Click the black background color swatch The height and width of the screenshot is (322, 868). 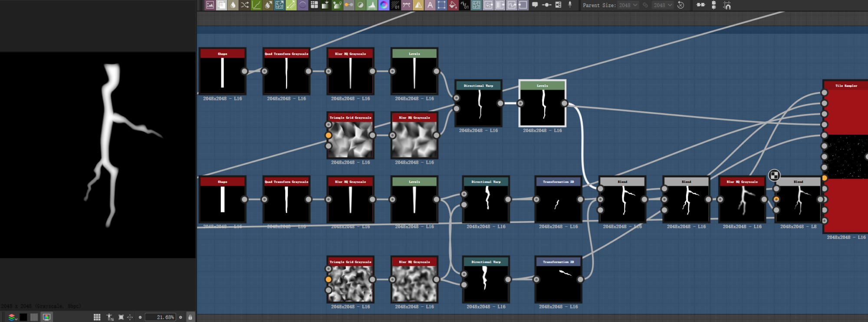point(23,317)
